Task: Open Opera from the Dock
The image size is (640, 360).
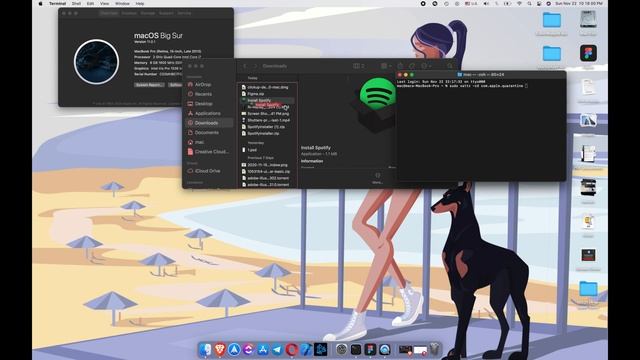Action: (291, 349)
